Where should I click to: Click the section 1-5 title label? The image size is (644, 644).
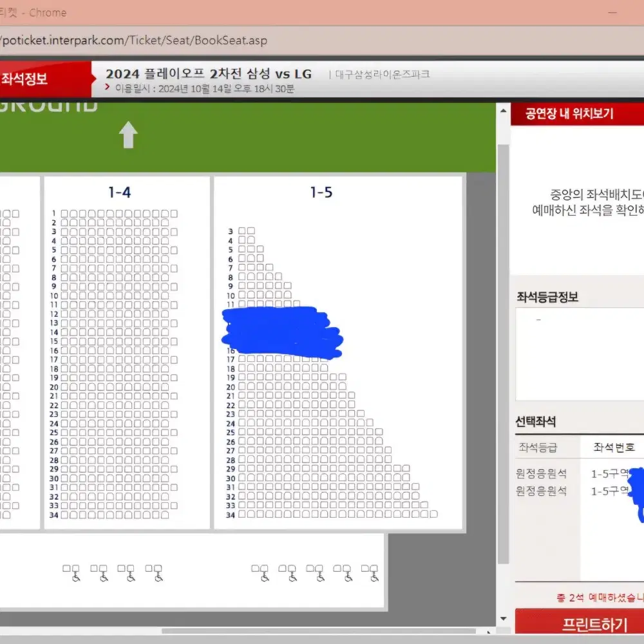click(321, 192)
